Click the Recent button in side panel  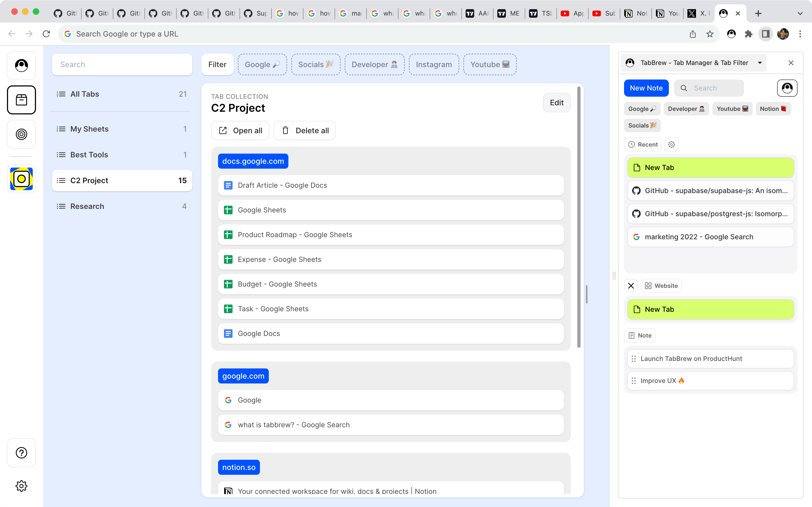coord(643,144)
